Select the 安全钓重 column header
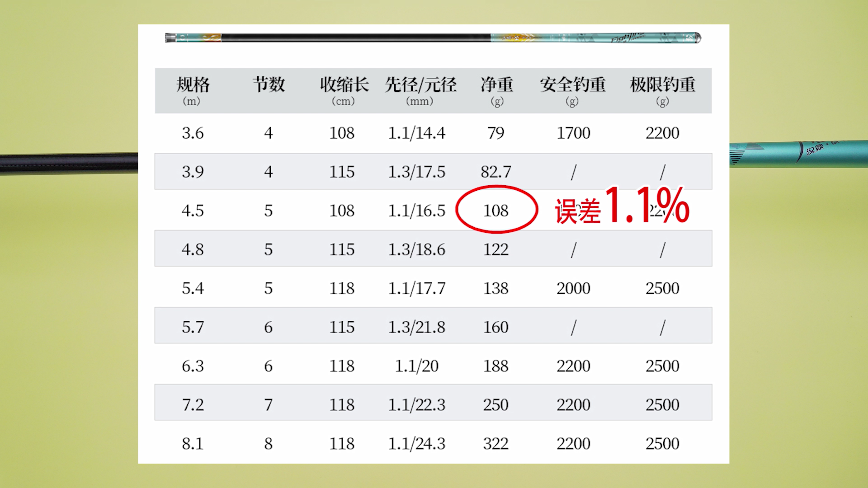This screenshot has height=488, width=868. click(x=572, y=91)
